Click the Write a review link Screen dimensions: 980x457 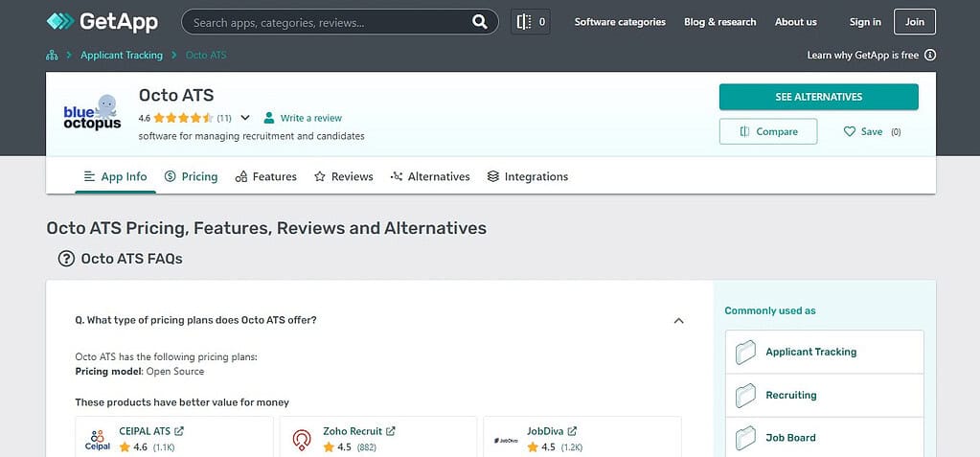pos(310,118)
